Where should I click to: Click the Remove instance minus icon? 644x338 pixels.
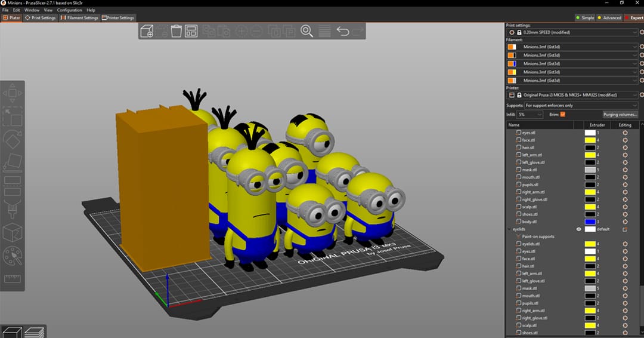point(256,31)
